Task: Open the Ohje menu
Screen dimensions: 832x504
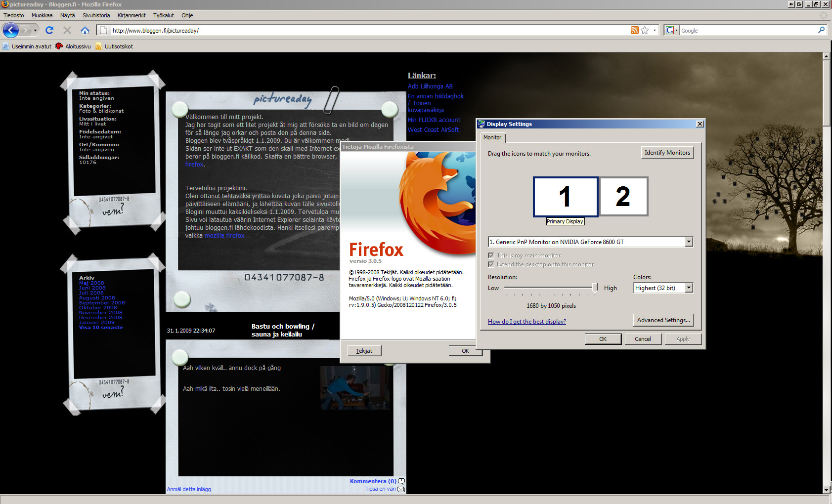Action: [187, 15]
